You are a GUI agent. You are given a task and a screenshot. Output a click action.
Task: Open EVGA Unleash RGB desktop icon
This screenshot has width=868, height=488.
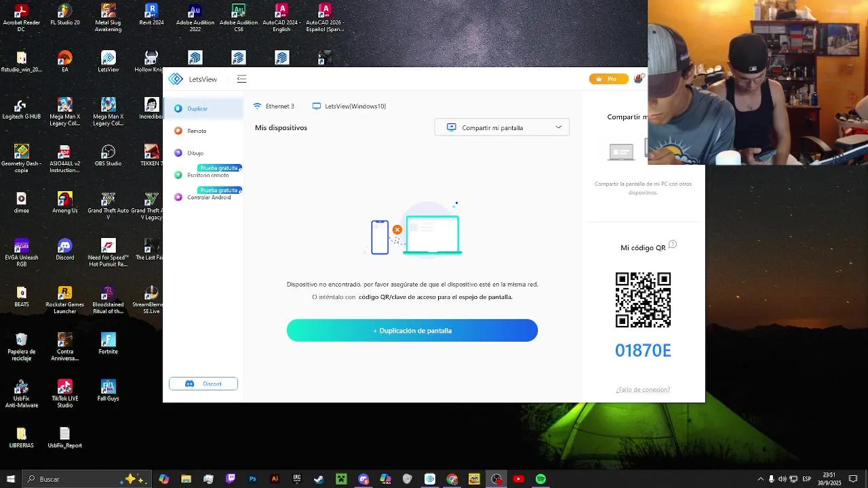pos(22,253)
